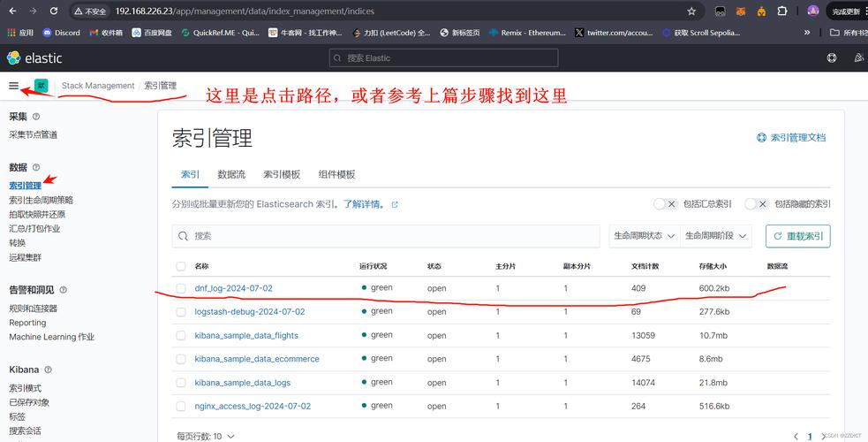This screenshot has height=442, width=868.
Task: Open the twitter.com bookmark
Action: [614, 33]
